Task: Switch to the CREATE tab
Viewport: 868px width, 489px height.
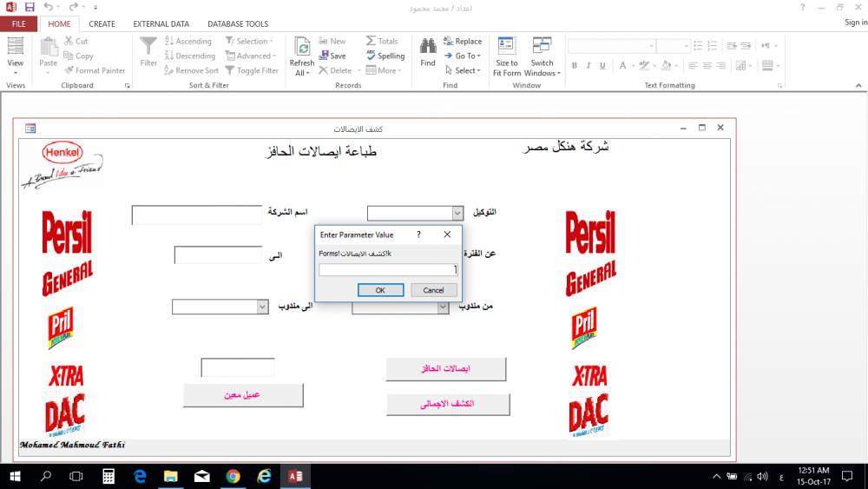Action: coord(102,23)
